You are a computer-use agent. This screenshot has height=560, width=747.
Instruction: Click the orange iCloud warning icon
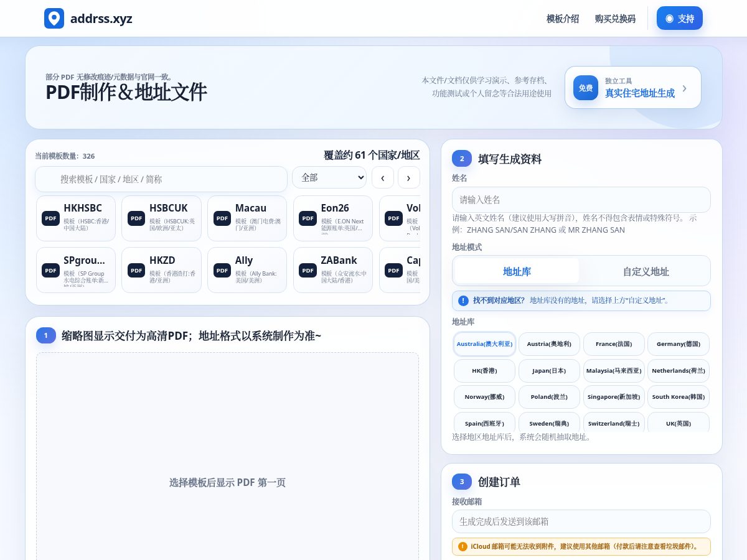coord(463,547)
